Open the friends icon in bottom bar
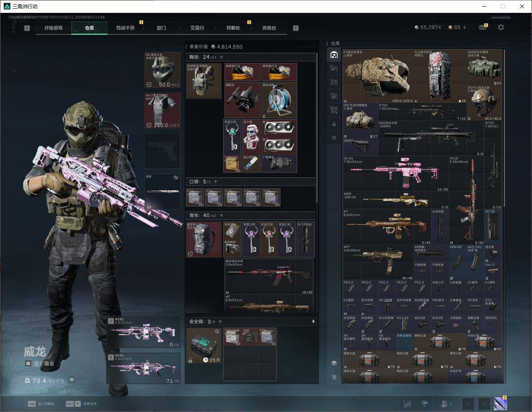532x412 pixels. tap(445, 403)
